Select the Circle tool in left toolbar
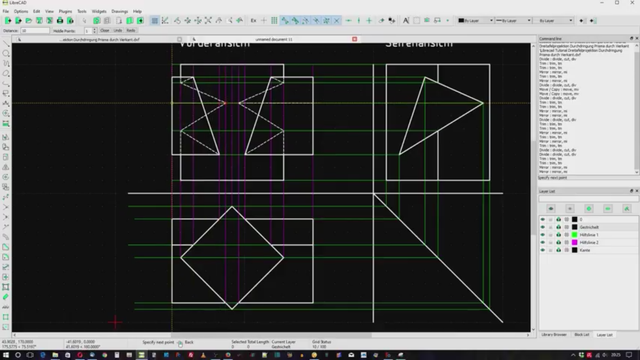This screenshot has height=360, width=640. tap(6, 53)
